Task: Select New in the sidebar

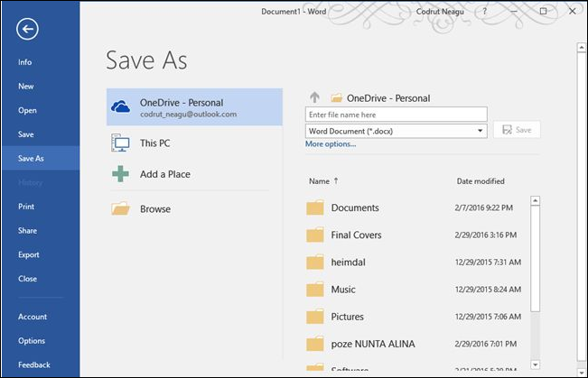Action: point(26,87)
